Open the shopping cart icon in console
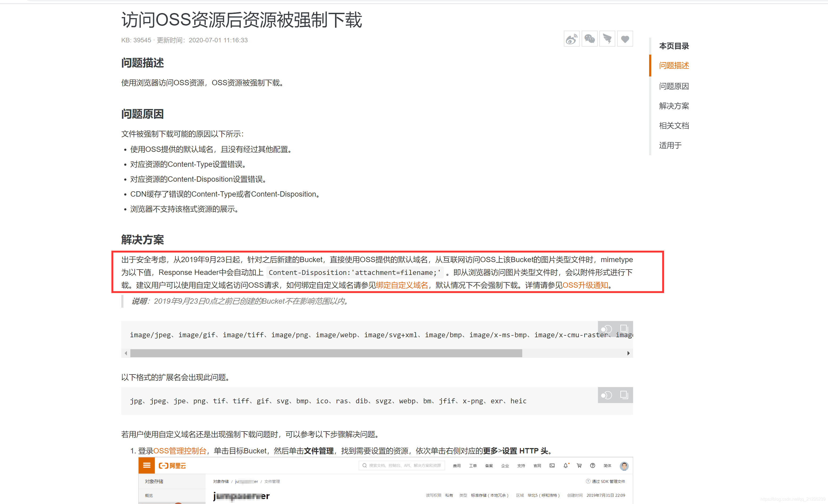 [x=579, y=465]
